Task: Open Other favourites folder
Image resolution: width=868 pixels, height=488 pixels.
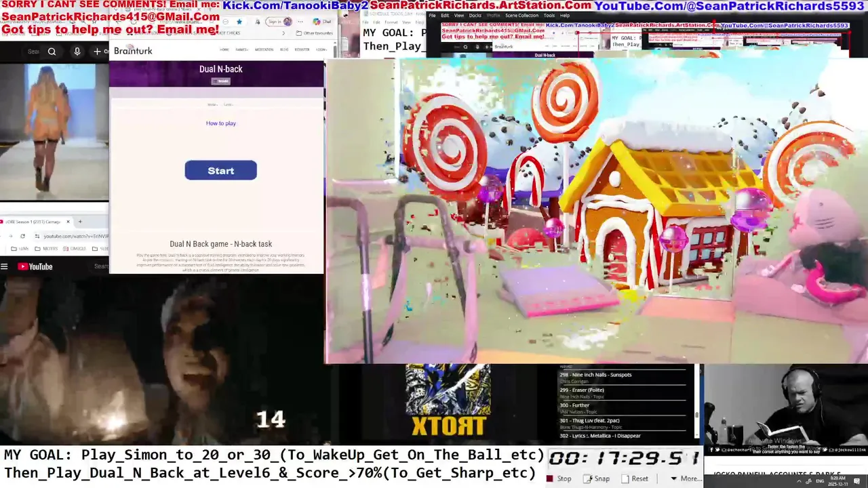Action: pos(313,33)
